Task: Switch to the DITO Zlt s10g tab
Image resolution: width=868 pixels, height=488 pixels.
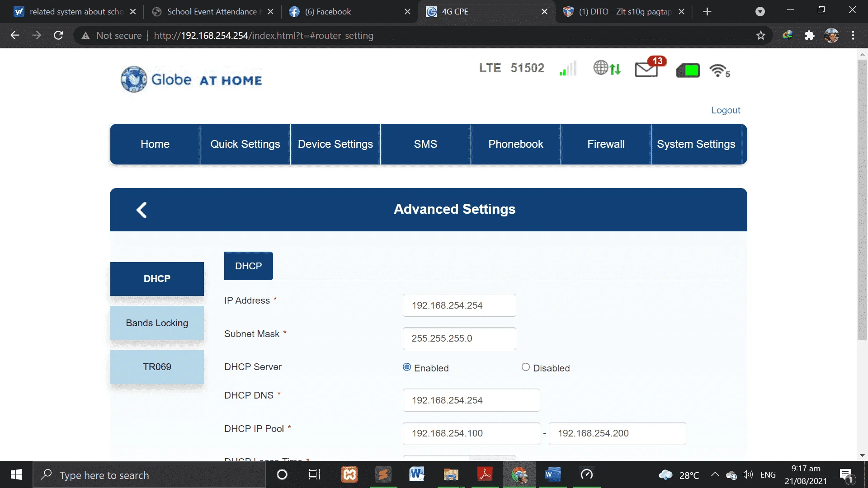Action: tap(625, 12)
